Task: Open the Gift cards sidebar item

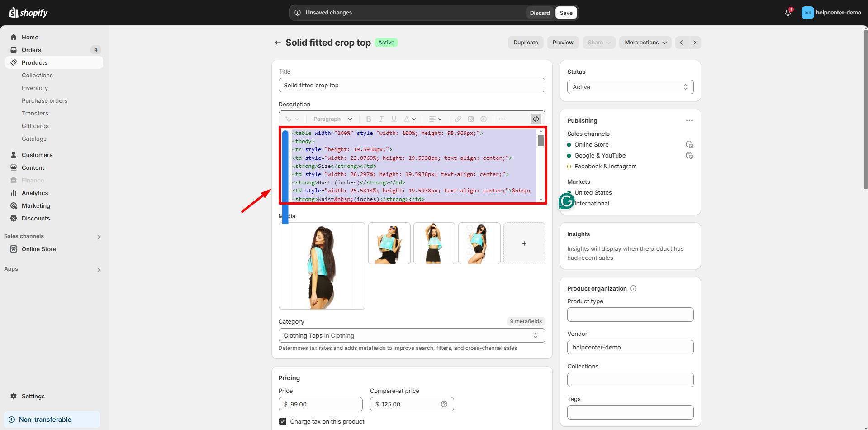Action: click(35, 126)
